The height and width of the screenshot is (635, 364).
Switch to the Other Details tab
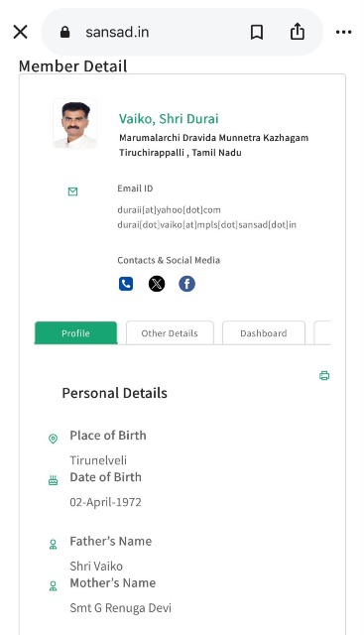pos(170,333)
